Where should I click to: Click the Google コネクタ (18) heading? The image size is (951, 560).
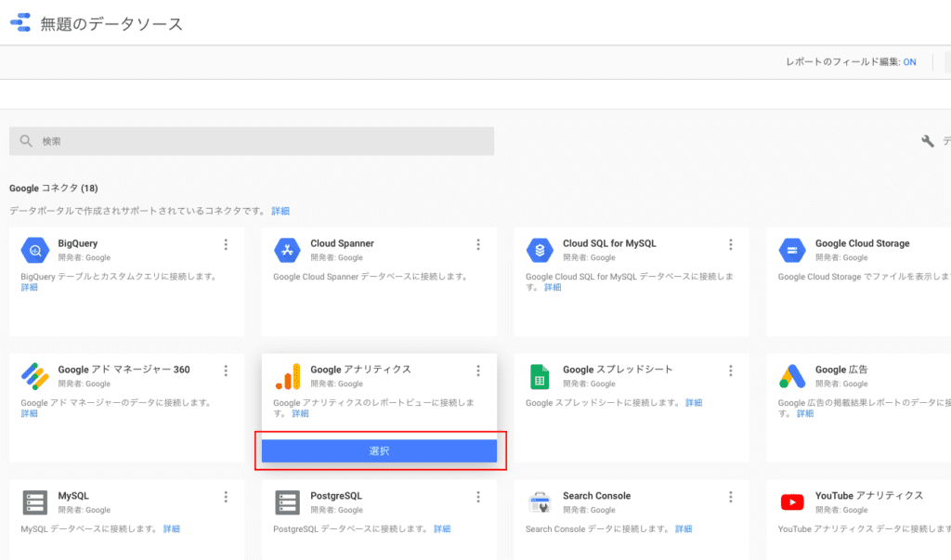pos(53,189)
